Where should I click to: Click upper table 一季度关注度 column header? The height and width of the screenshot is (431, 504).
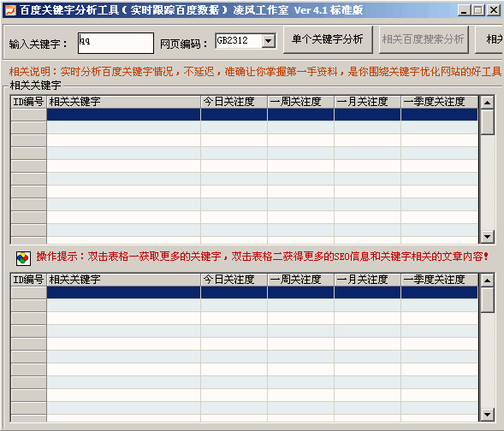pos(439,102)
